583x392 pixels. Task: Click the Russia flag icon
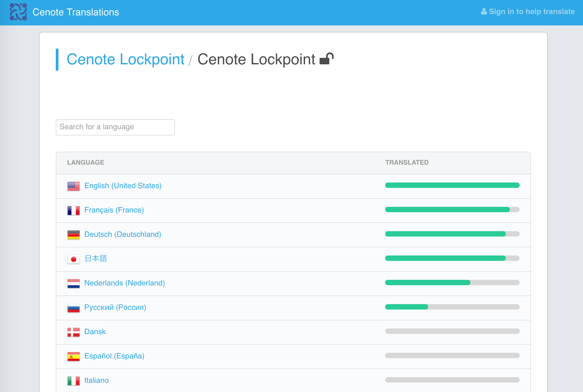coord(74,308)
